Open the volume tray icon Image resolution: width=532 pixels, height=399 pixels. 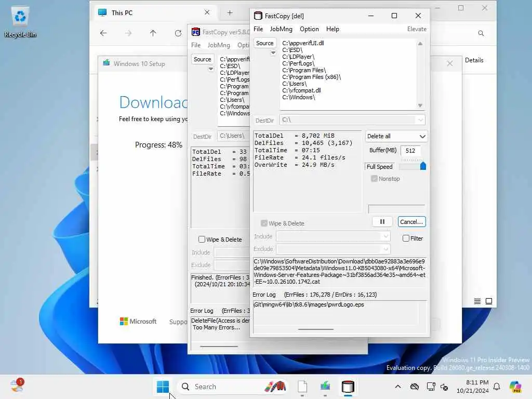click(444, 387)
